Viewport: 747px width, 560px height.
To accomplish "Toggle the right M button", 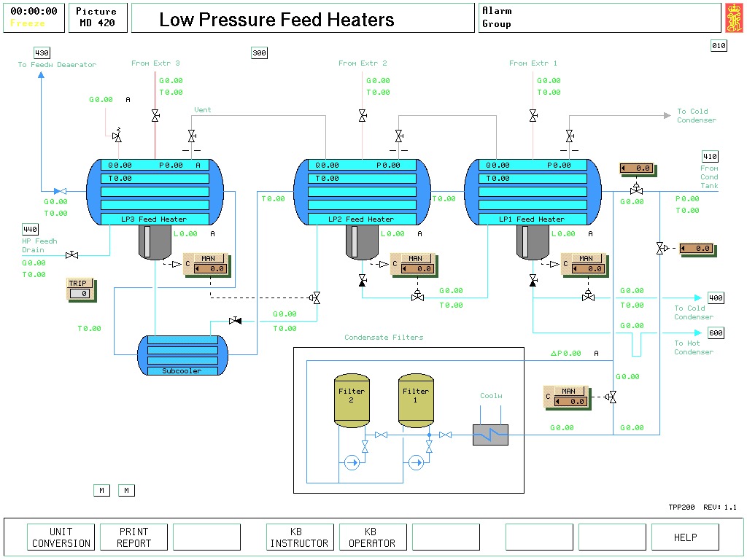I will tap(126, 490).
